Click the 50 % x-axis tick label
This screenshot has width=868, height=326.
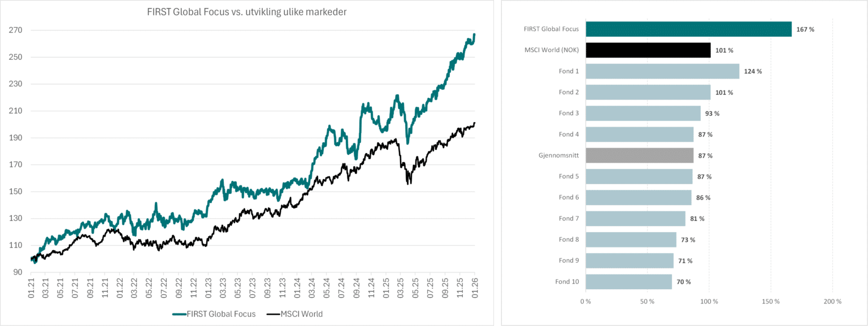coord(647,302)
